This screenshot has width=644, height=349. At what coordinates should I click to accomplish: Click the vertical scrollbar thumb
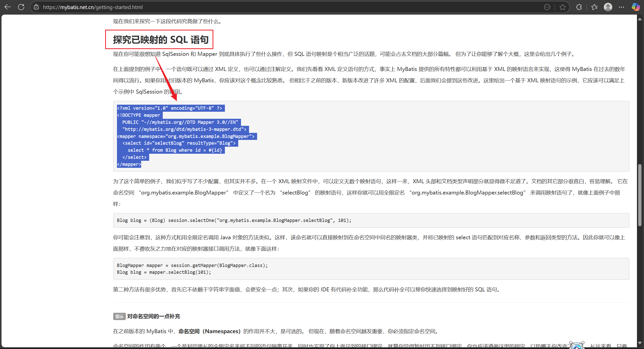click(x=639, y=195)
